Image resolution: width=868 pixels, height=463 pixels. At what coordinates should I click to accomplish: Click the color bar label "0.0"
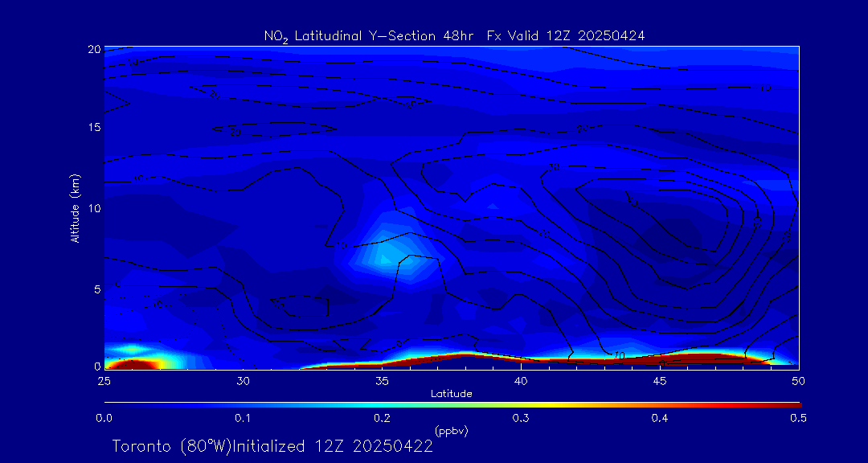click(104, 418)
